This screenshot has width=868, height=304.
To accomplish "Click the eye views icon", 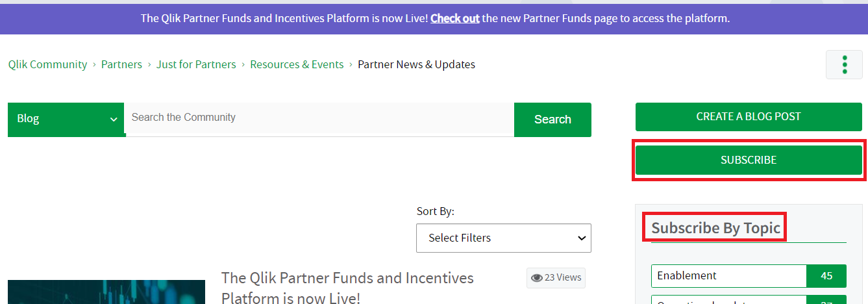I will 537,278.
